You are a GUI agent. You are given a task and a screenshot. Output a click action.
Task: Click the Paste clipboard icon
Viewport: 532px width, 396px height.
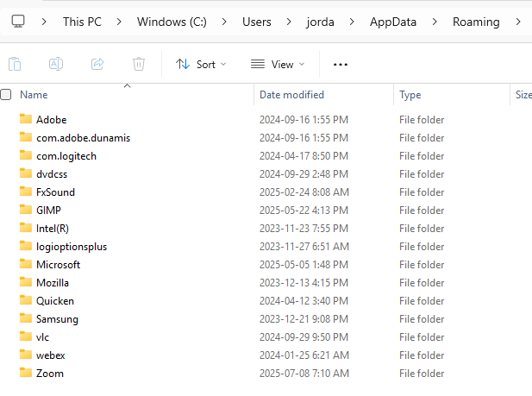click(x=15, y=64)
